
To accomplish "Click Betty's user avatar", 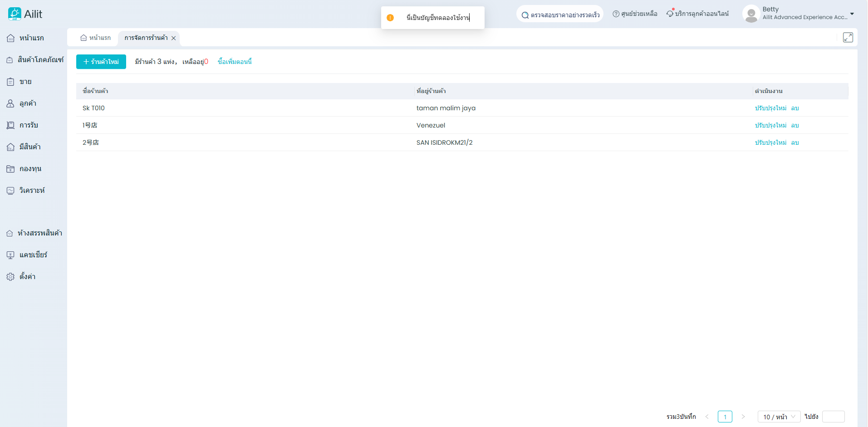I will [751, 14].
